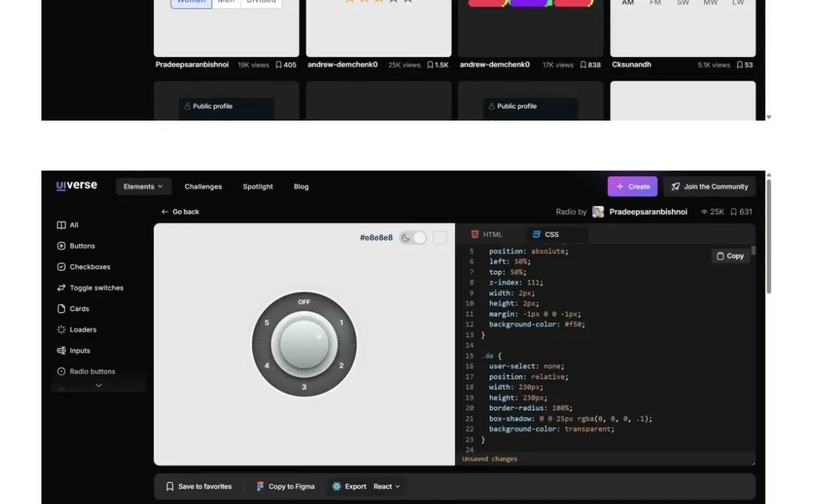Open the uiverse logo home link

76,185
